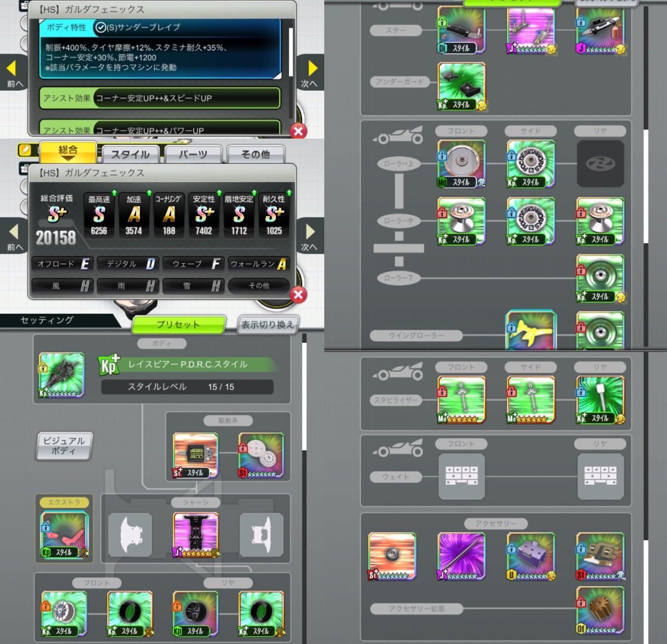The width and height of the screenshot is (667, 644).
Task: Open the front tire part slot
Action: (x=130, y=614)
